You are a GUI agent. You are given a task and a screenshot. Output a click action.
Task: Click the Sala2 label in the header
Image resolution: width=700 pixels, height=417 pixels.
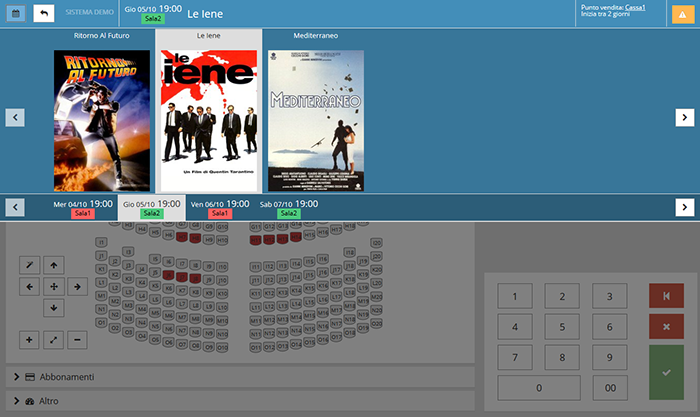pos(153,19)
